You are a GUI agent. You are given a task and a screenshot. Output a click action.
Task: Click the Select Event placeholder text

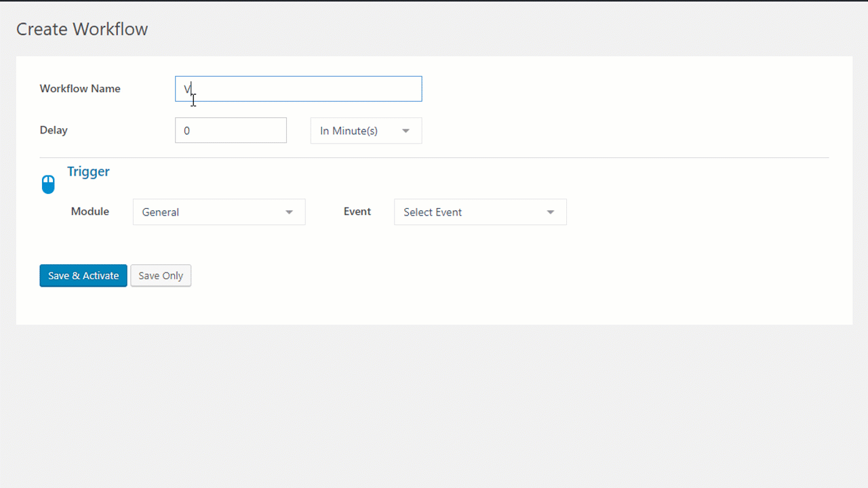point(433,212)
